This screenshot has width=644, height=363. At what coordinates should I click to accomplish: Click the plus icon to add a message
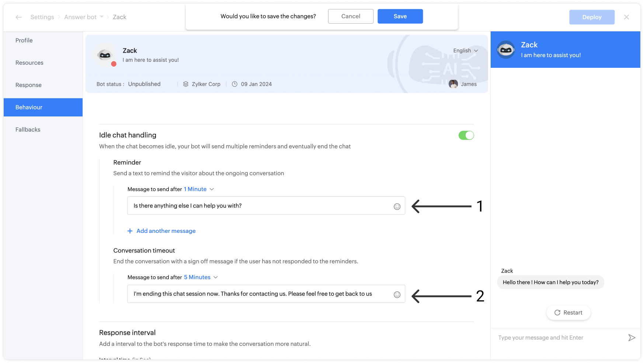(x=130, y=231)
